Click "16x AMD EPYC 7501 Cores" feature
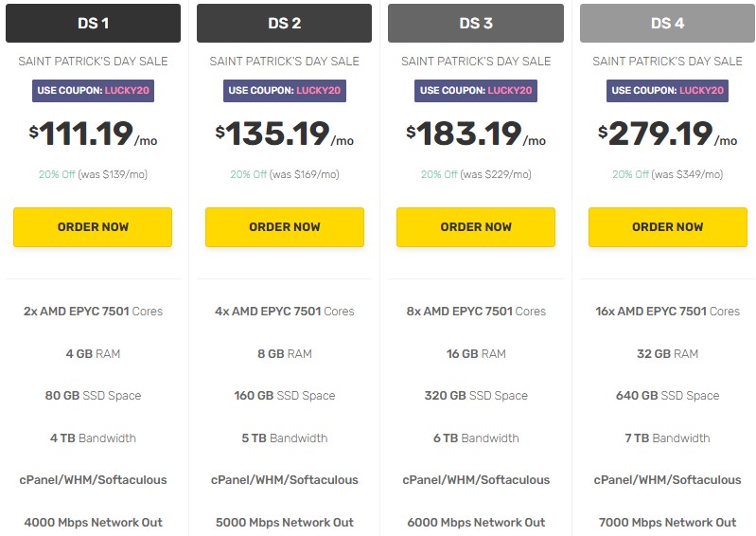Viewport: 756px width, 536px height. (667, 311)
